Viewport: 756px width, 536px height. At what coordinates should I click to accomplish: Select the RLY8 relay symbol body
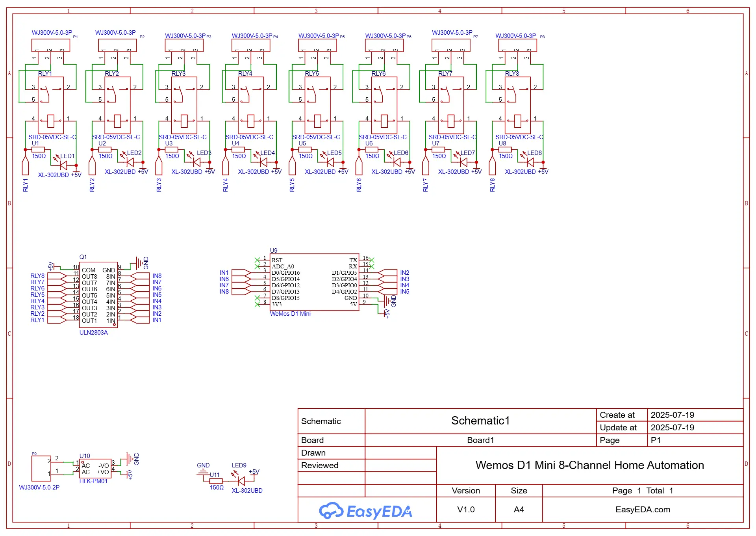518,105
